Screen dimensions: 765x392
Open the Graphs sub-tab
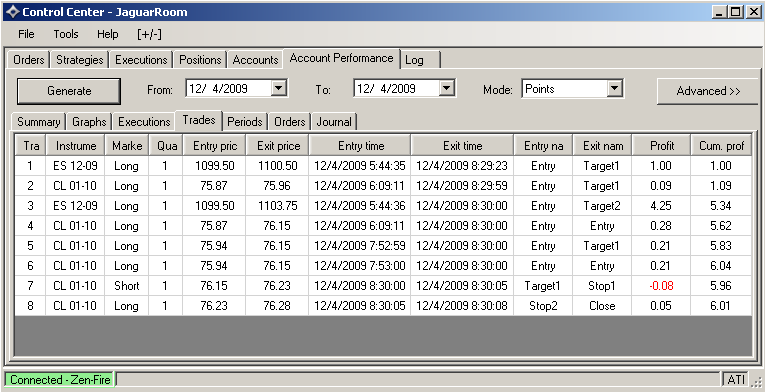click(89, 122)
